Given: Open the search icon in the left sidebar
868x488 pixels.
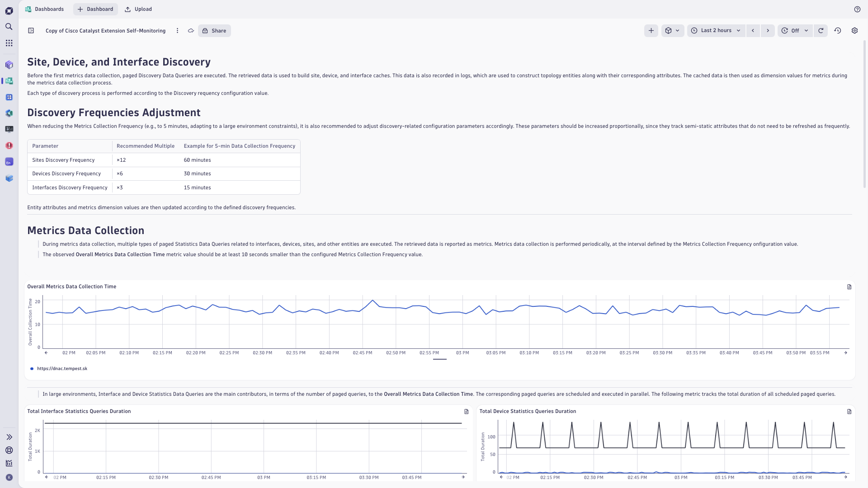Looking at the screenshot, I should (x=9, y=27).
